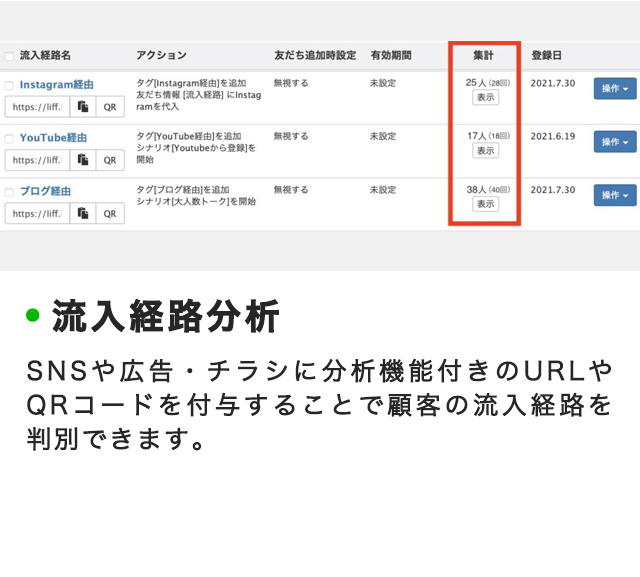Click the 38人 count value

476,190
